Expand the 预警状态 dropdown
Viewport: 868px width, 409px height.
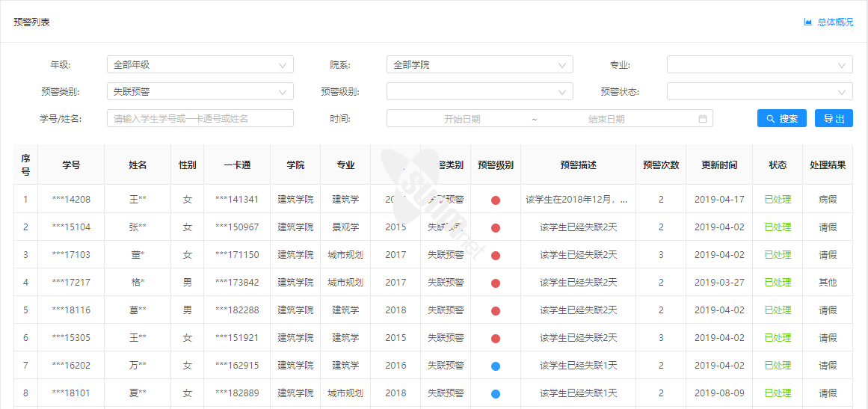759,92
